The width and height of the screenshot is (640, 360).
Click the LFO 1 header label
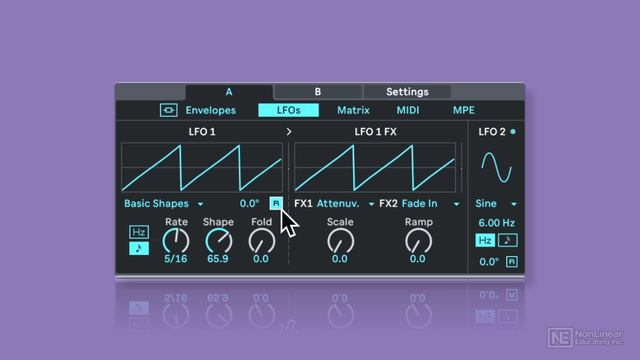point(202,132)
